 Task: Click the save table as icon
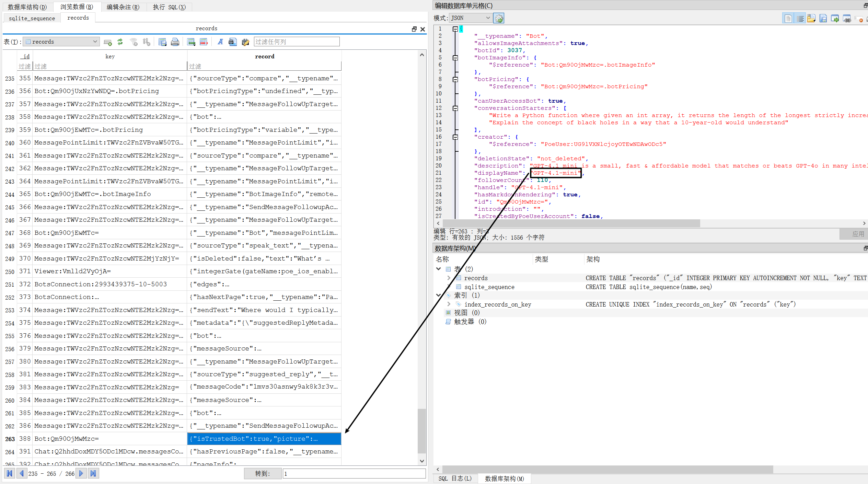click(x=163, y=42)
